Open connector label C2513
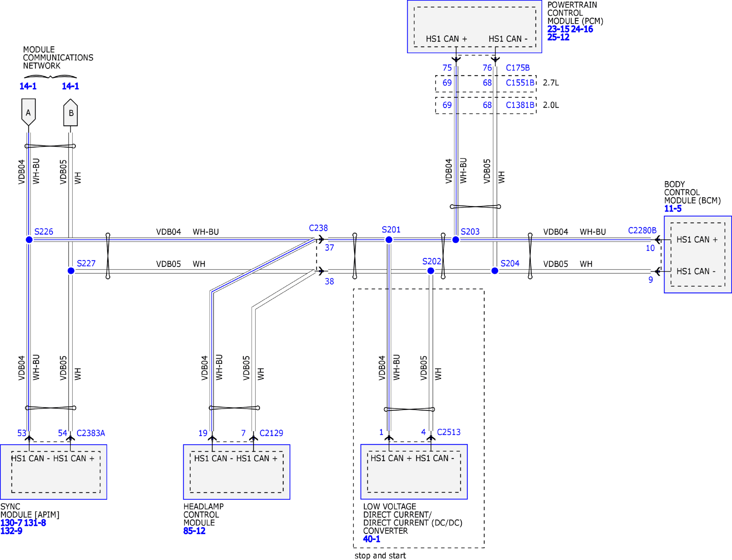732x560 pixels. click(x=448, y=432)
